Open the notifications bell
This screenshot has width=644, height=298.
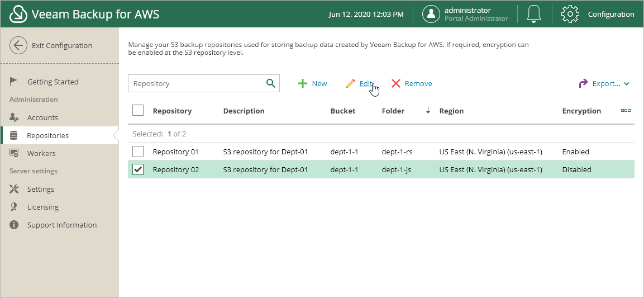(534, 14)
